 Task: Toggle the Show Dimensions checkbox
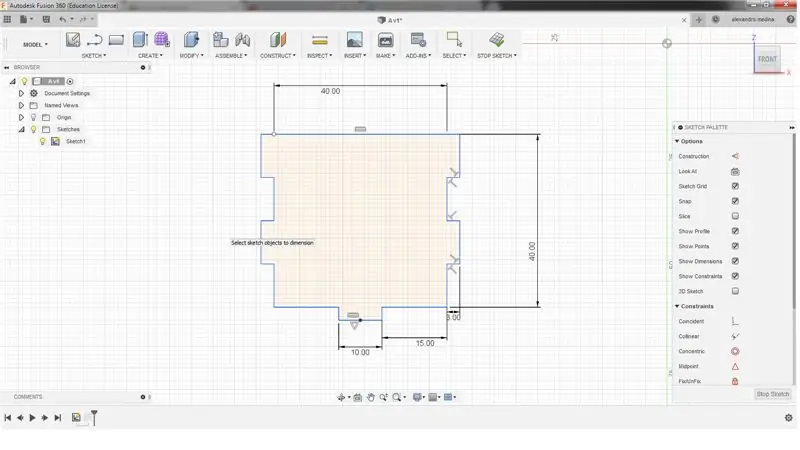click(735, 261)
